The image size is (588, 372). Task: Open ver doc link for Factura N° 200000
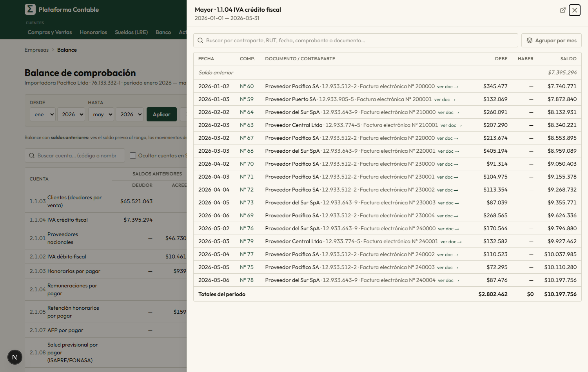(447, 87)
